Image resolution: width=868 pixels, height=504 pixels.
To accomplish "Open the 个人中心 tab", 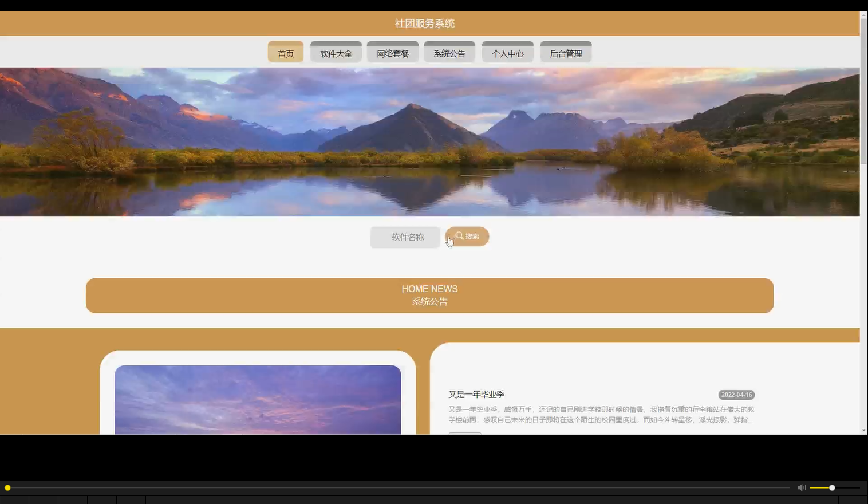I will click(x=508, y=52).
